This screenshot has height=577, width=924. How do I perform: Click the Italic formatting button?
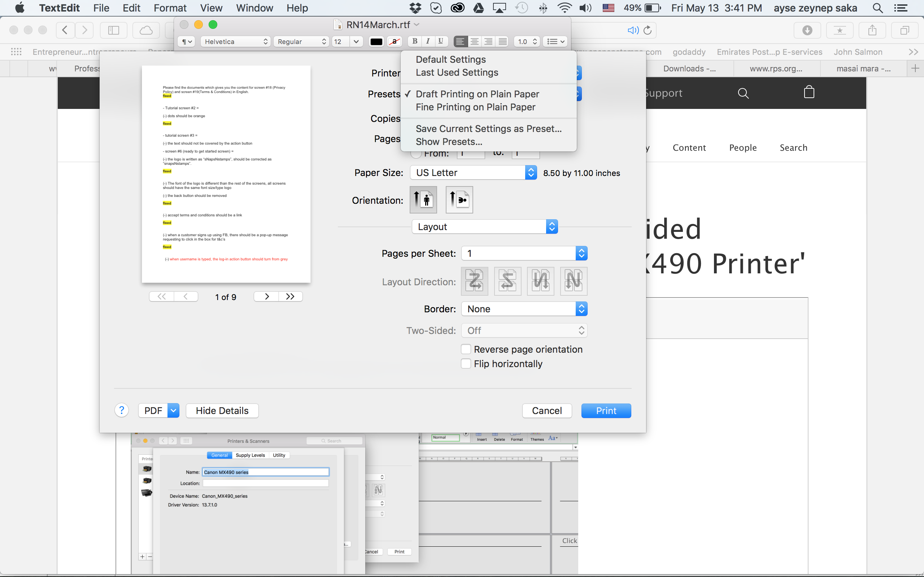(x=428, y=41)
